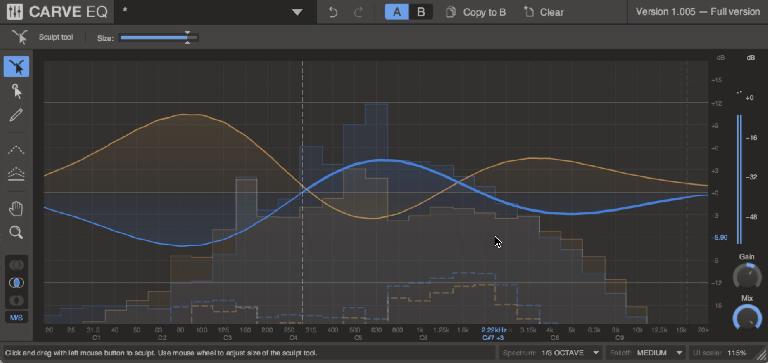Click the Carve EQ logo icon

(15, 12)
